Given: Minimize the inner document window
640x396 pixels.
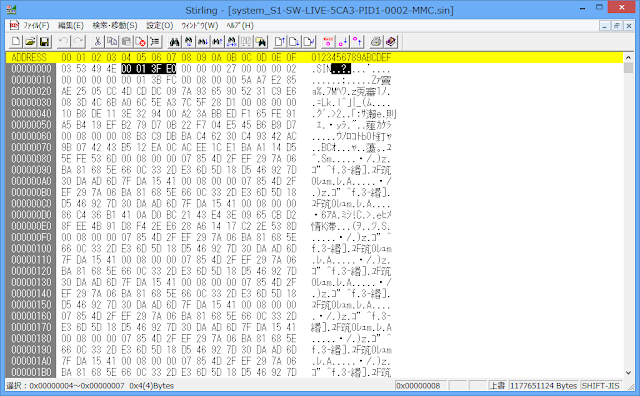Looking at the screenshot, I should click(604, 26).
